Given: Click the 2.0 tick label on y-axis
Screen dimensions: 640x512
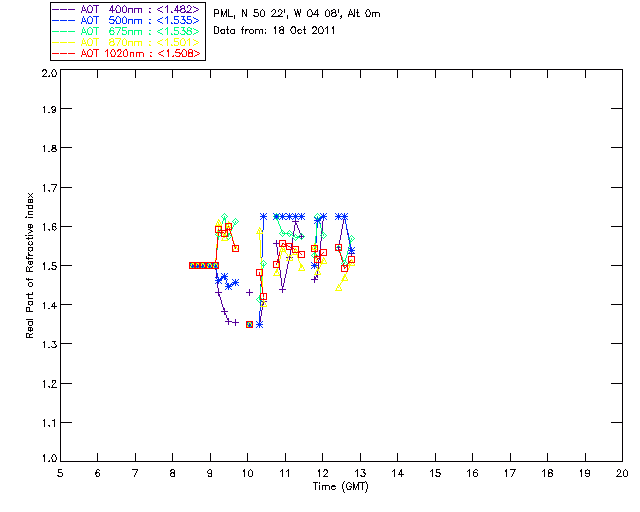Looking at the screenshot, I should coord(49,73).
